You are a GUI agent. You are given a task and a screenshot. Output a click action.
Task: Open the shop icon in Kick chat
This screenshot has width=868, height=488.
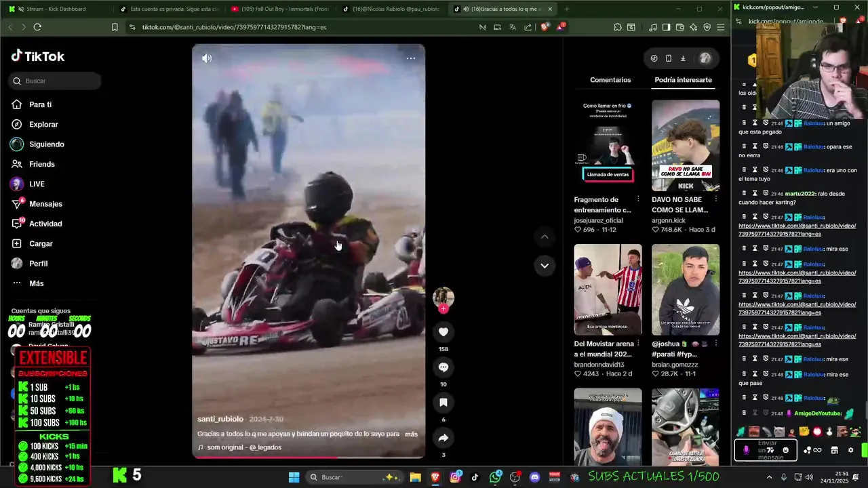click(835, 450)
